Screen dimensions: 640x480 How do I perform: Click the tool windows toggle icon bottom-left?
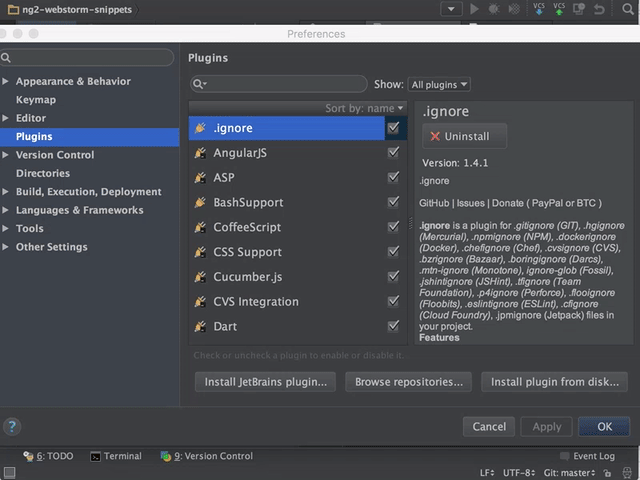tap(9, 473)
